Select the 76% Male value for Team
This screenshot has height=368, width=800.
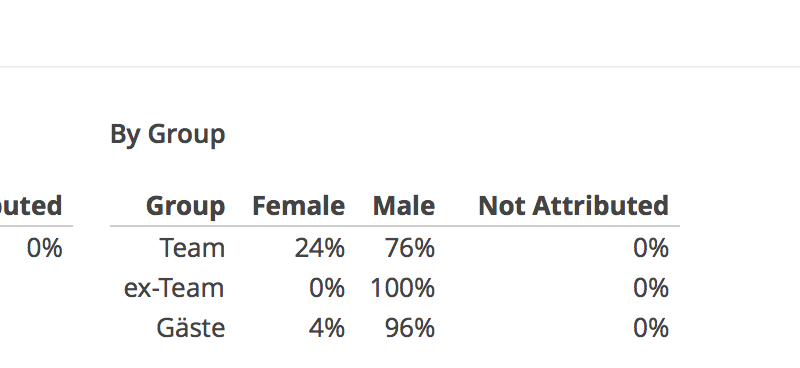[x=410, y=248]
